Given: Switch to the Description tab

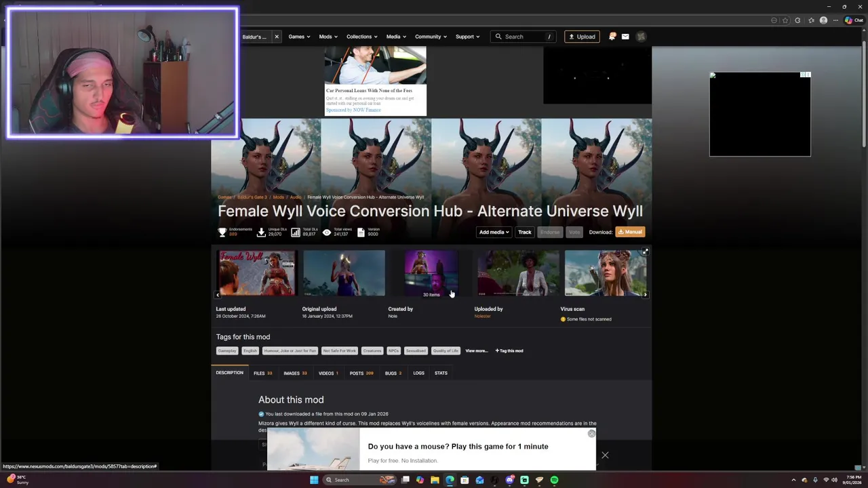Looking at the screenshot, I should 229,373.
